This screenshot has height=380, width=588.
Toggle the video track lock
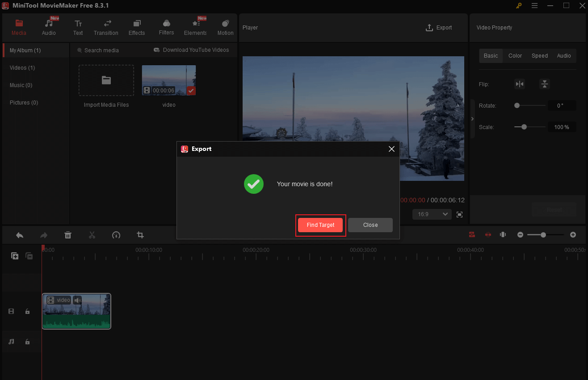[x=27, y=311]
